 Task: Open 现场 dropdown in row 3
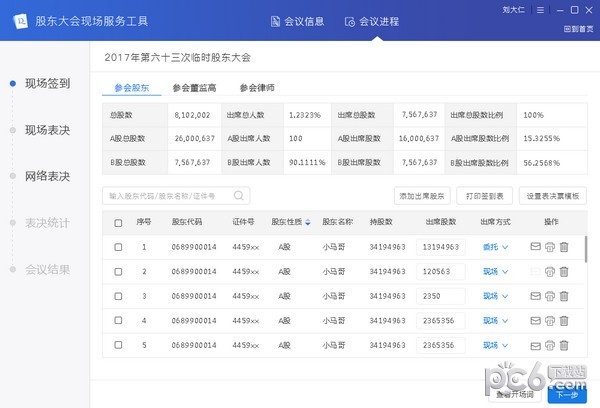[495, 296]
